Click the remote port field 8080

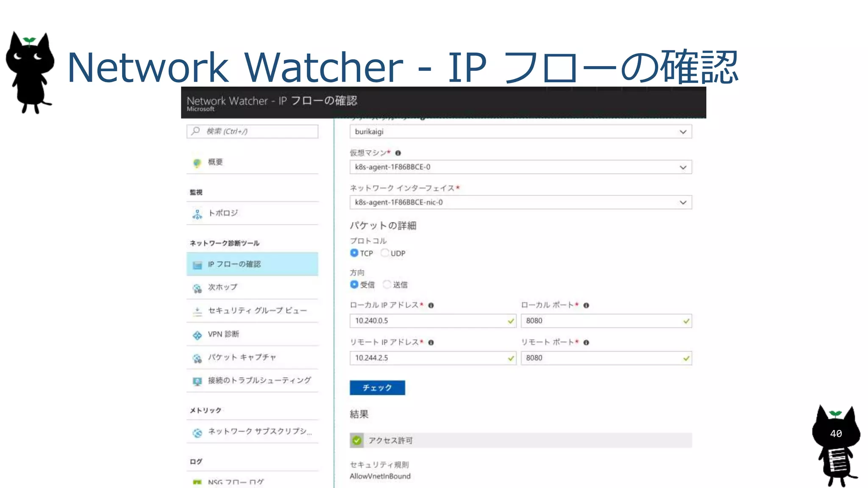(x=606, y=358)
